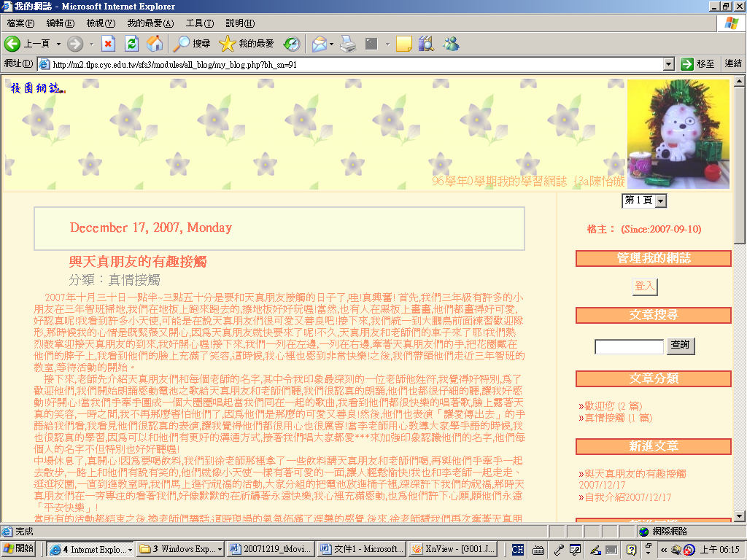This screenshot has height=560, width=747.
Task: Refresh the current page
Action: coord(131,44)
